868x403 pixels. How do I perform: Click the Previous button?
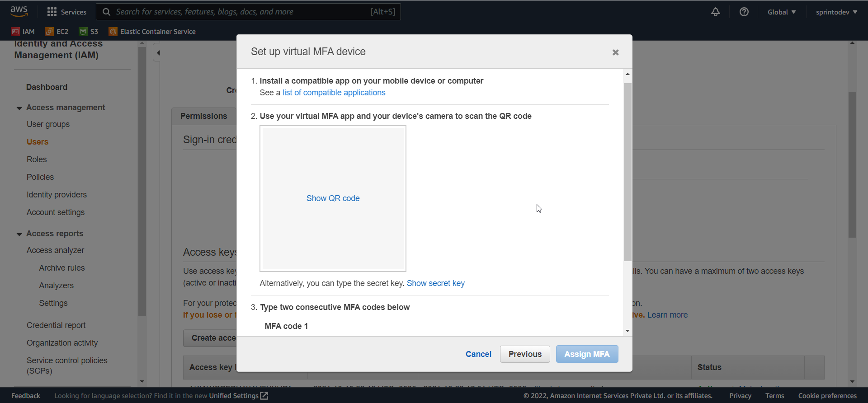[x=525, y=354]
